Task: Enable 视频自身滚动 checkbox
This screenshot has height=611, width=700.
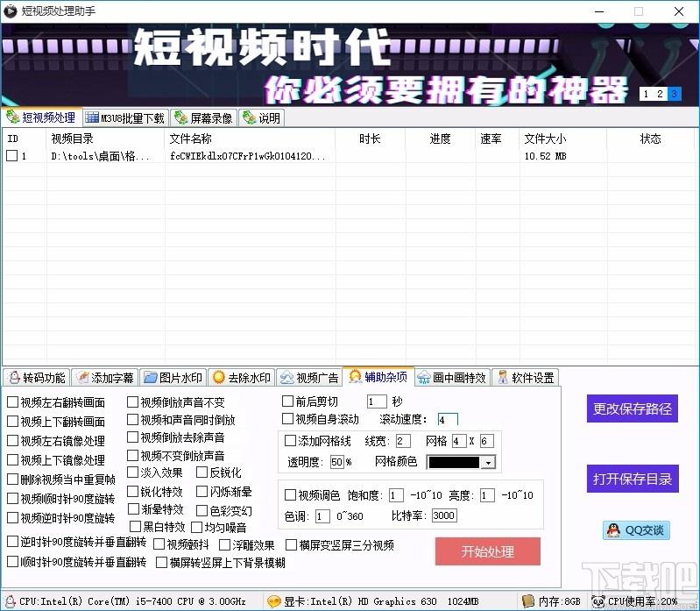Action: pos(287,418)
